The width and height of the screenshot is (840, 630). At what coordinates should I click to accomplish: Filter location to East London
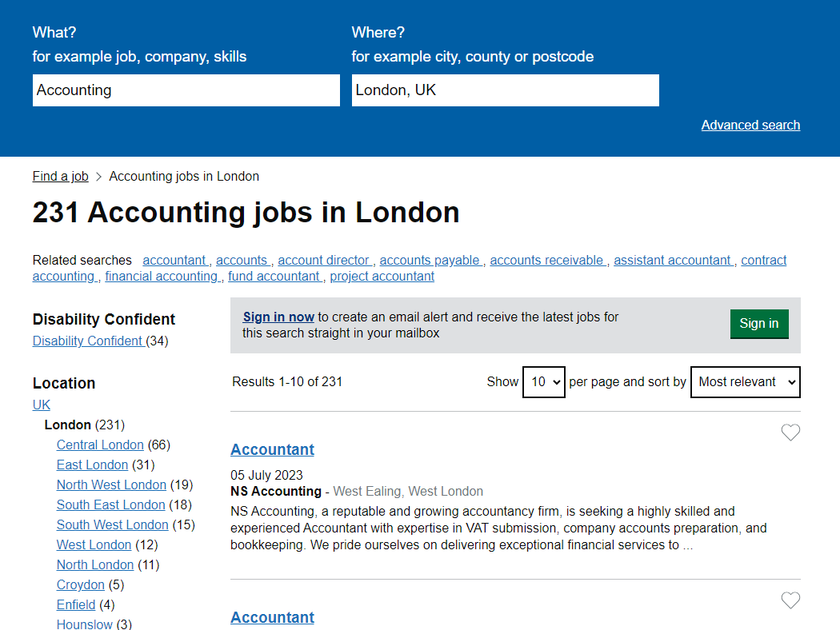(92, 465)
